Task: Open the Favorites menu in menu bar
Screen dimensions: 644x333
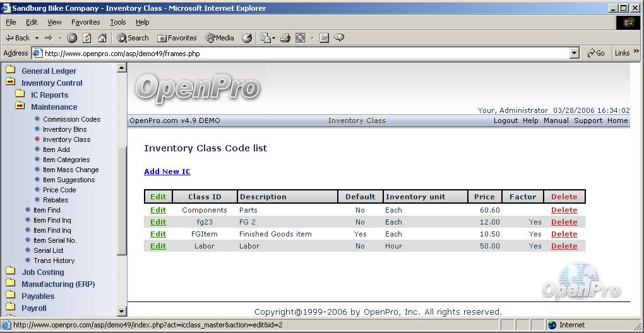Action: click(x=85, y=22)
